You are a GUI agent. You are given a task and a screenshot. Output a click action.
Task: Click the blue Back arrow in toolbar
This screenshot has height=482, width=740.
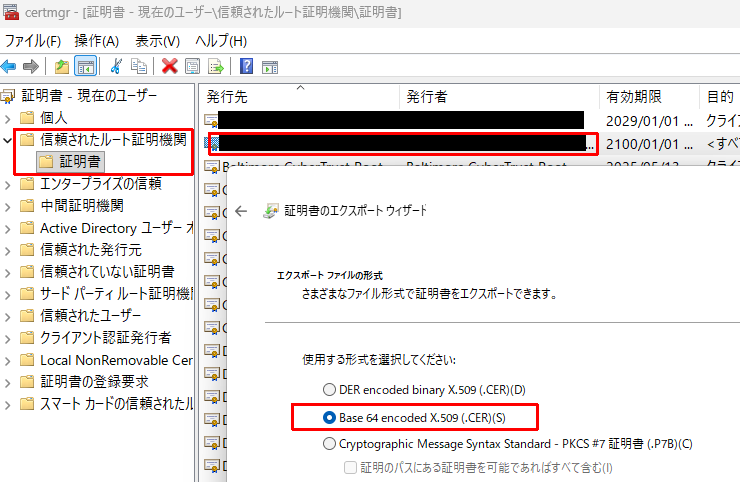click(x=9, y=66)
